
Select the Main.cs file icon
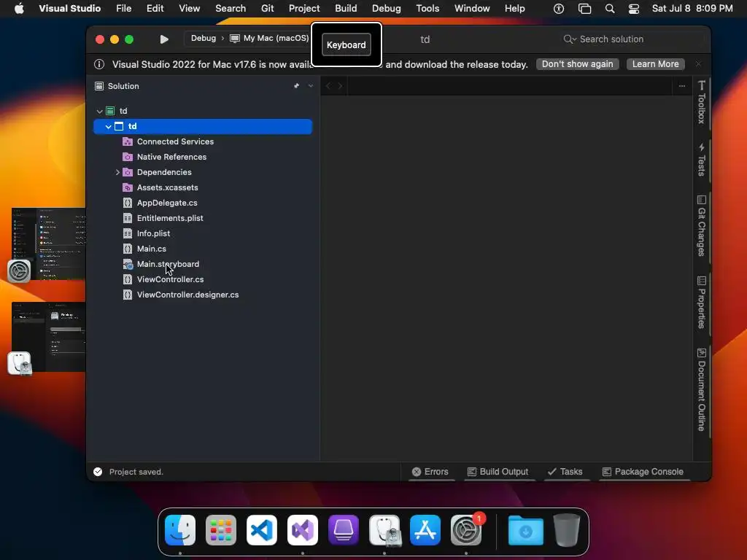(x=127, y=249)
